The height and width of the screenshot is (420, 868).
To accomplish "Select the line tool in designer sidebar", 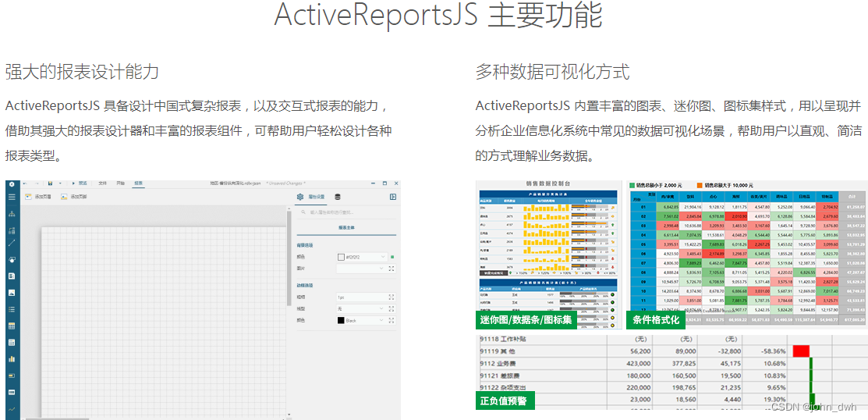I will (x=12, y=243).
